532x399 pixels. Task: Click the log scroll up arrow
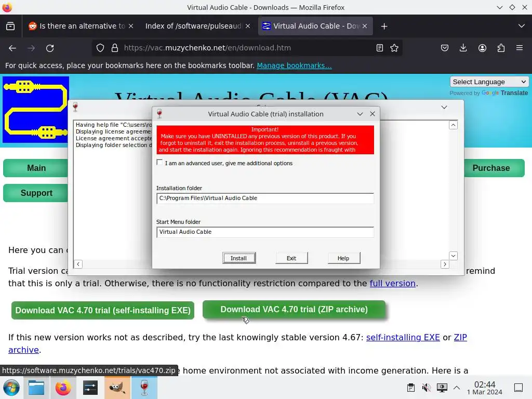[453, 125]
